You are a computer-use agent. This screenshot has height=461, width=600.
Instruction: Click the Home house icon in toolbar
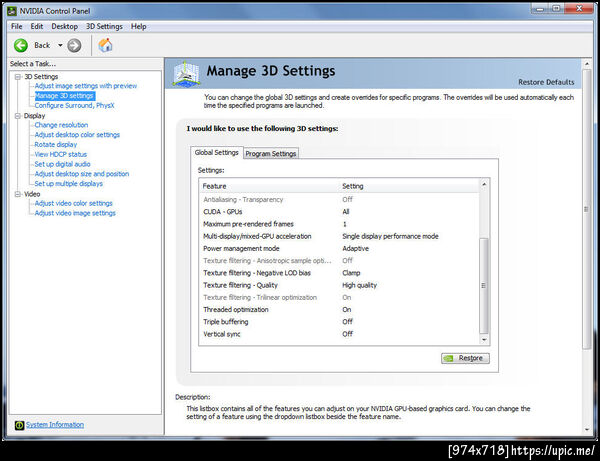pyautogui.click(x=105, y=45)
